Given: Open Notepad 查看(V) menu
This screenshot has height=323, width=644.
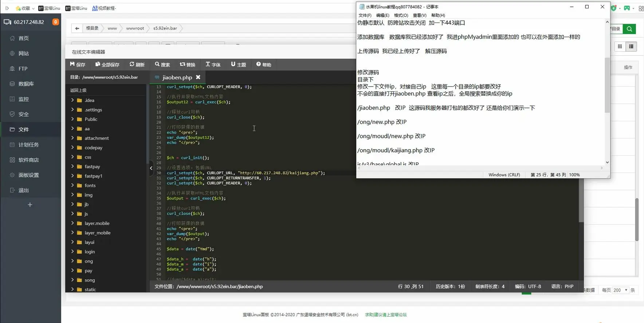Looking at the screenshot, I should coord(420,15).
